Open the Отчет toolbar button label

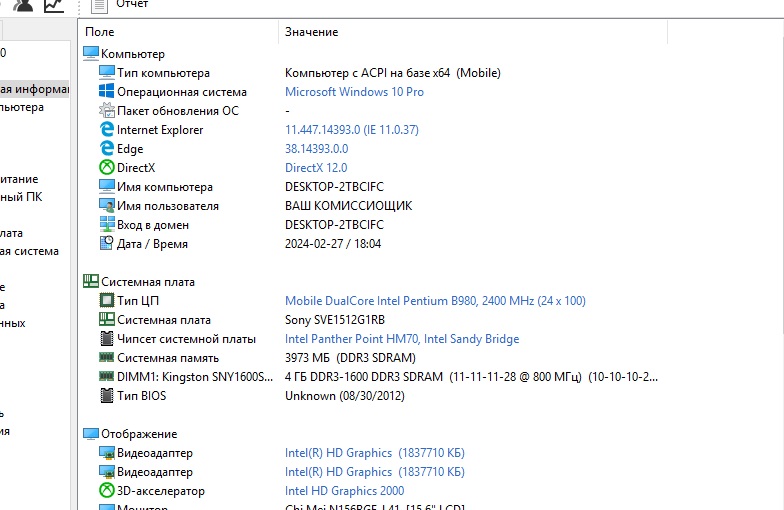click(132, 4)
